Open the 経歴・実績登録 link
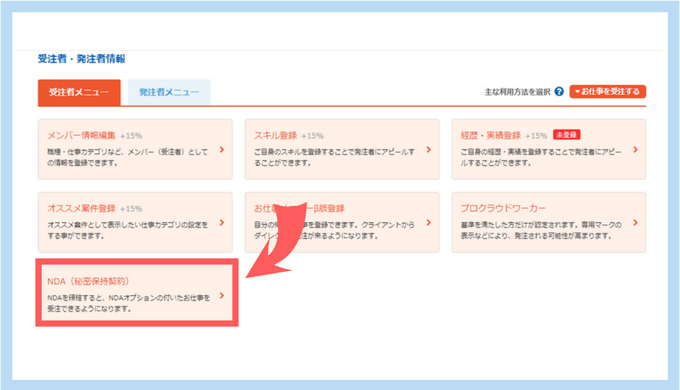680x390 pixels. (x=490, y=135)
